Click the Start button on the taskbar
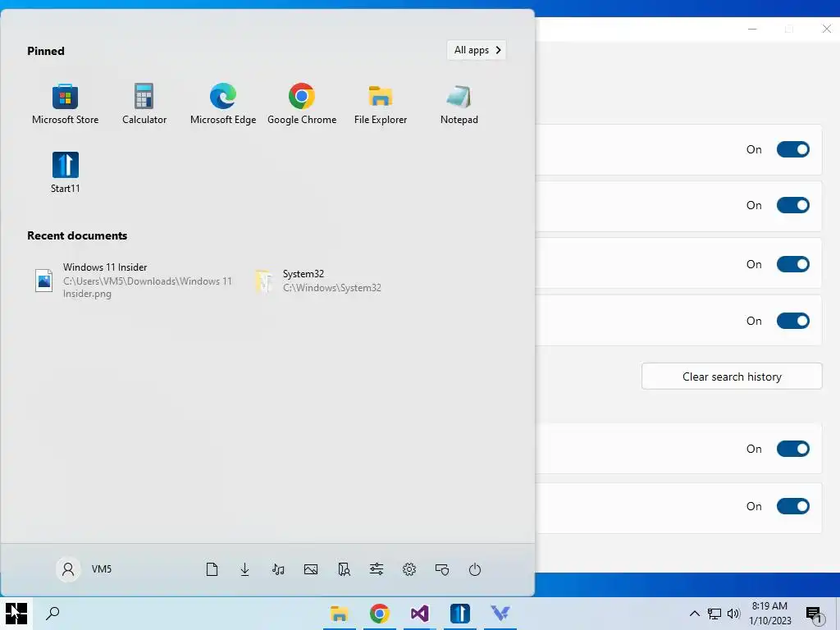This screenshot has width=840, height=630. tap(16, 614)
